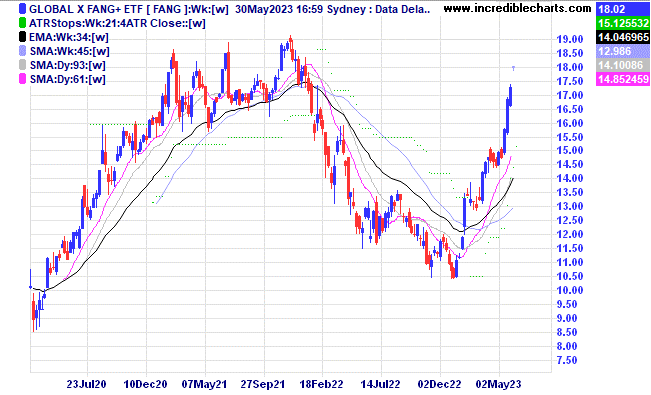Select the ATRStops:Wk:21:4ATR Close legend label
Image resolution: width=651 pixels, height=395 pixels.
point(117,23)
